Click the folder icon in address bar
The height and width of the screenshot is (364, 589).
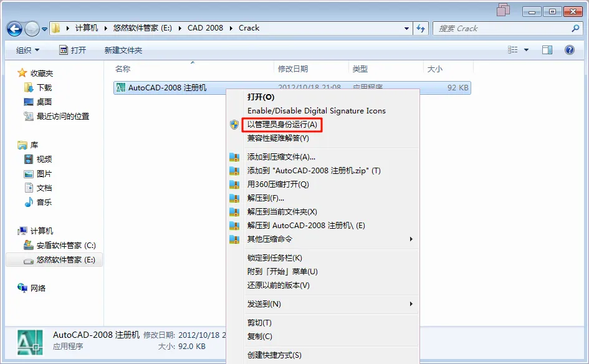[x=55, y=28]
